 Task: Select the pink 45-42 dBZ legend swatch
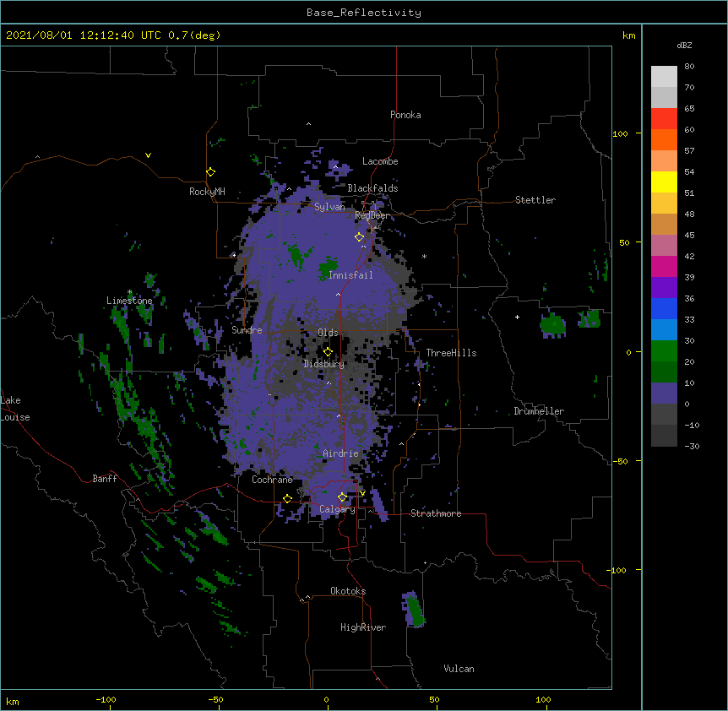(664, 246)
